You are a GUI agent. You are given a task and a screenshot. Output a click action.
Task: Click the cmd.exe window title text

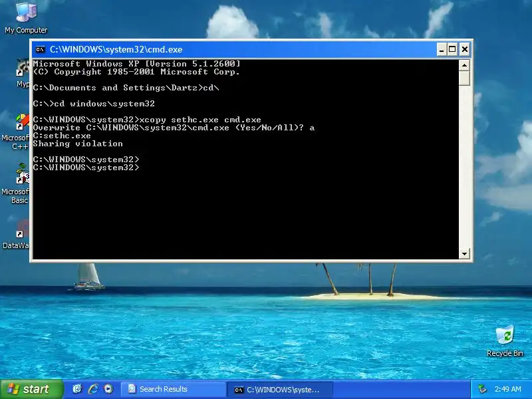point(116,49)
